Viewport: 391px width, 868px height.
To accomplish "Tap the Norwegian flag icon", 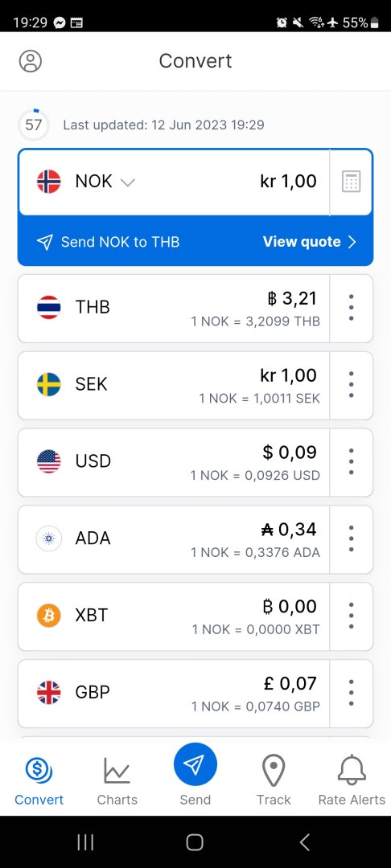I will 49,182.
